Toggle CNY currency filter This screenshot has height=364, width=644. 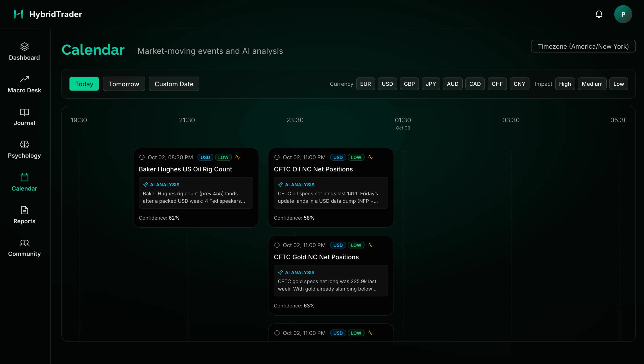click(x=519, y=84)
